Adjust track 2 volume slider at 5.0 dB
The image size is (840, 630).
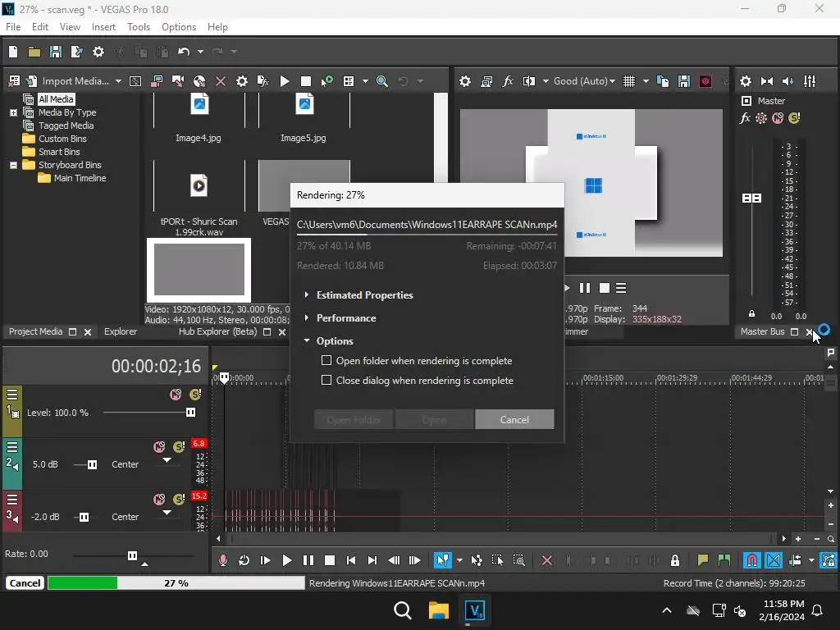[x=92, y=464]
